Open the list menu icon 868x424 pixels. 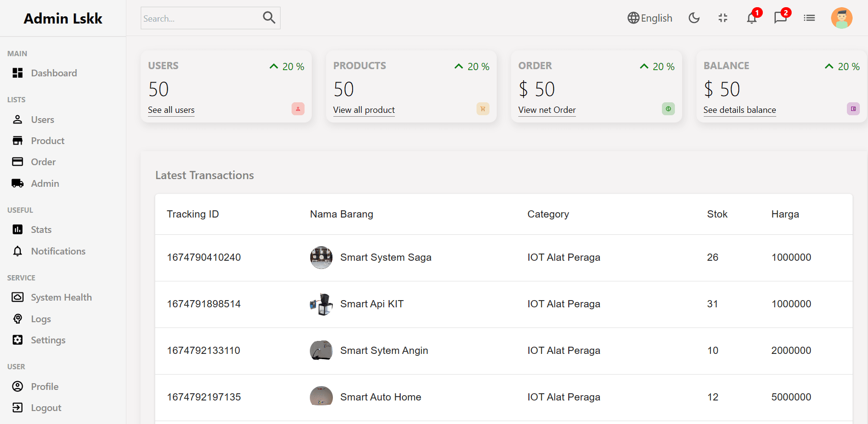809,18
